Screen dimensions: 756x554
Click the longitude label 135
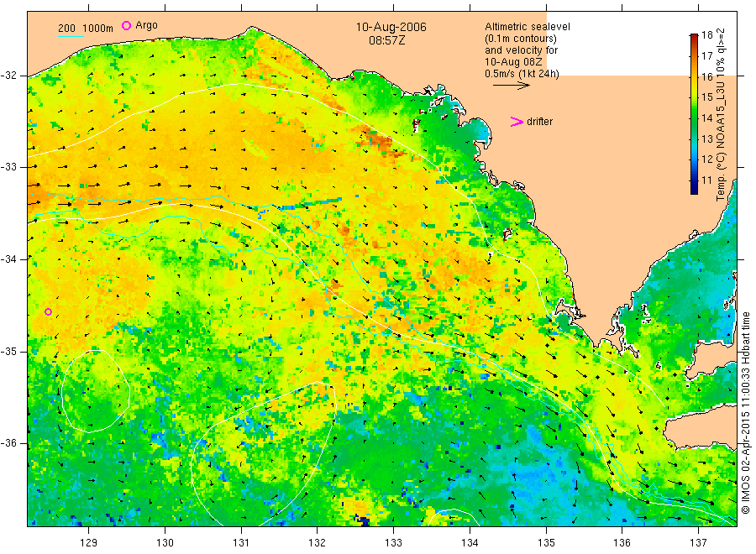(x=546, y=542)
